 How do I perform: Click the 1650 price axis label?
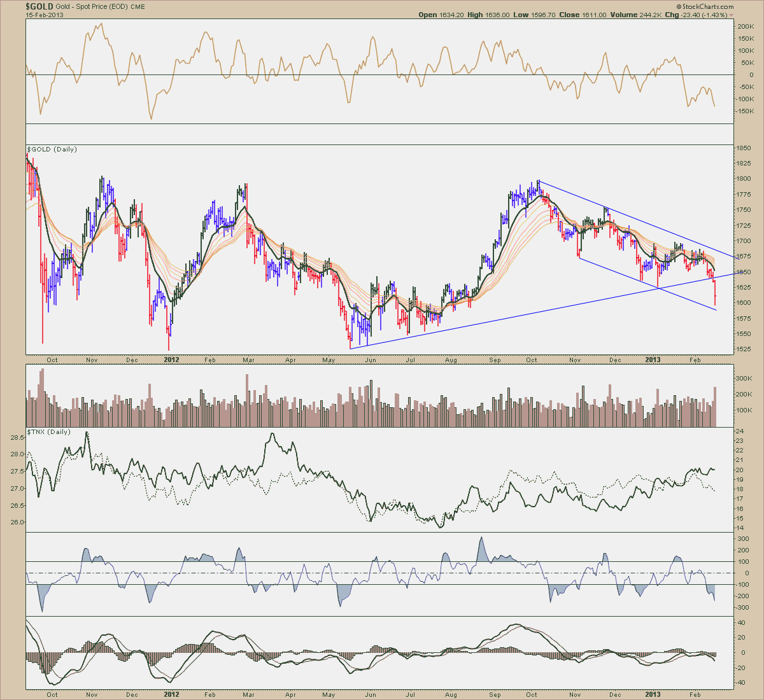coord(744,272)
